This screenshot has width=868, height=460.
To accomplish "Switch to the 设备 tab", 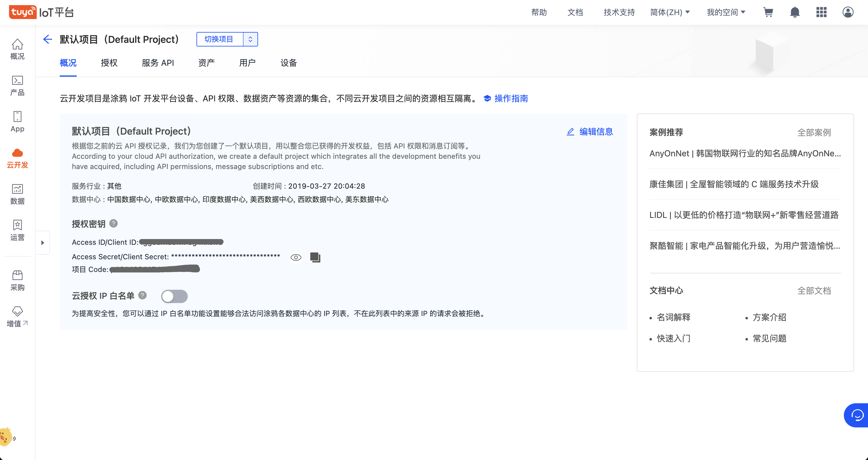I will click(289, 63).
